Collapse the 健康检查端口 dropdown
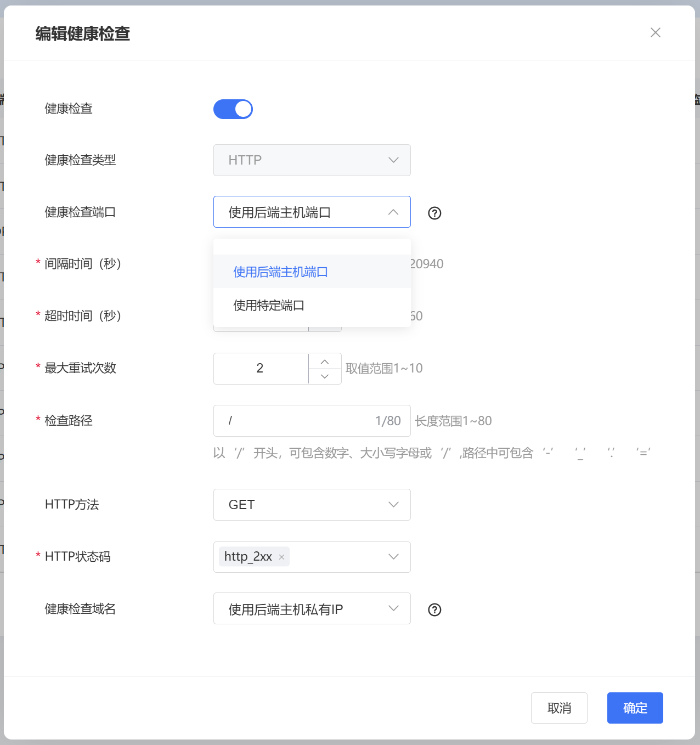The image size is (700, 745). (x=393, y=212)
